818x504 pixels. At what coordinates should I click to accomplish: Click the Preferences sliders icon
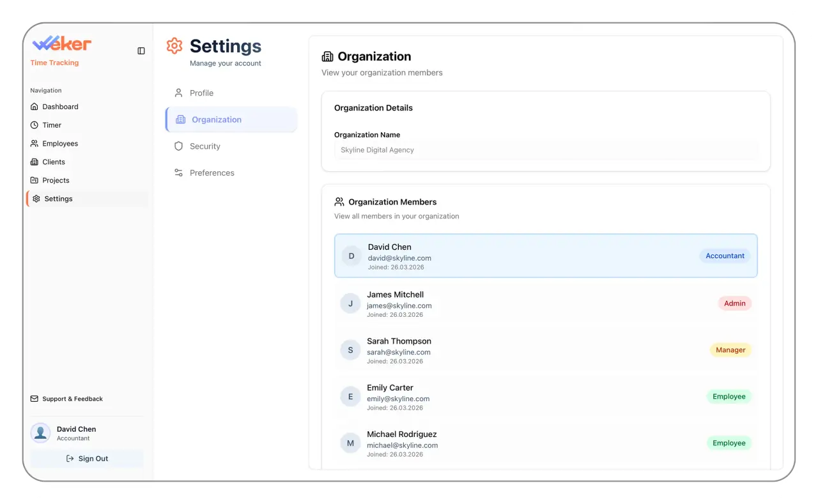click(x=178, y=172)
